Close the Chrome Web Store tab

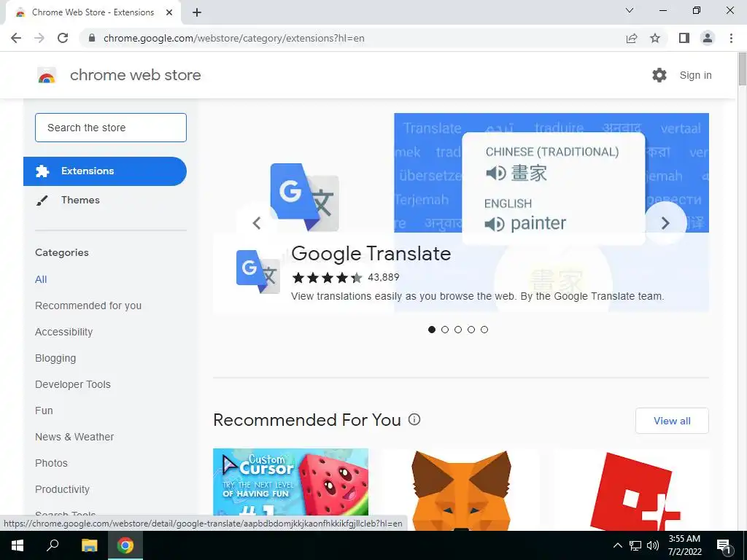169,12
